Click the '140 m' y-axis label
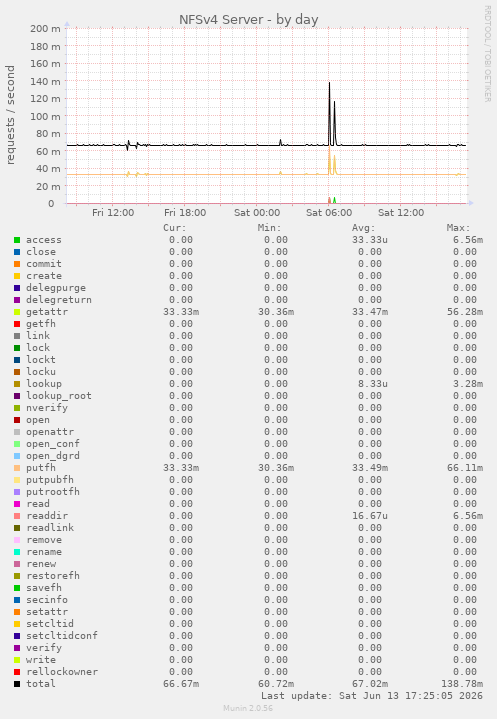The width and height of the screenshot is (497, 719). point(45,81)
